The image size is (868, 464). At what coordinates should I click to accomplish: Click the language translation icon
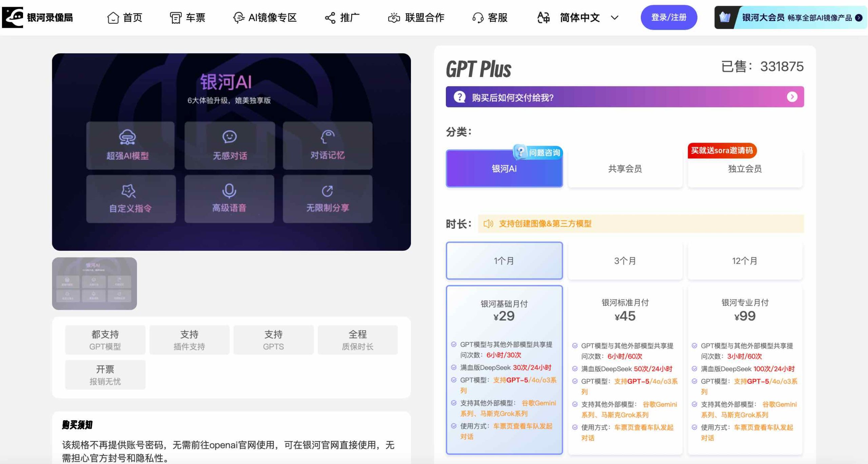544,17
